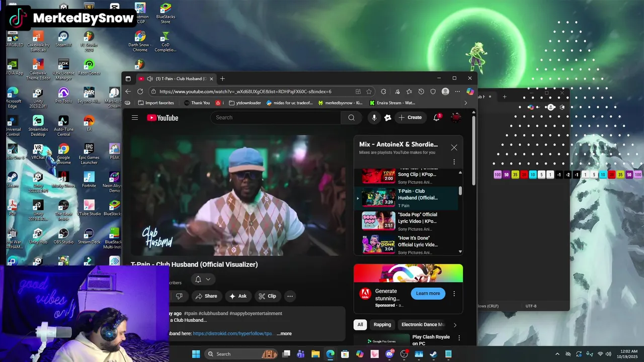Select the Rapping filter chip
This screenshot has width=644, height=362.
(382, 325)
